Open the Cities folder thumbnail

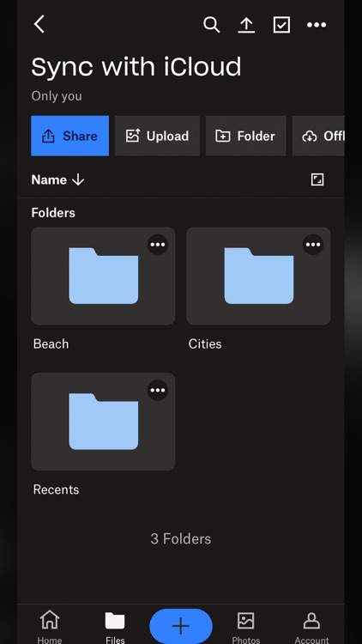pos(258,276)
